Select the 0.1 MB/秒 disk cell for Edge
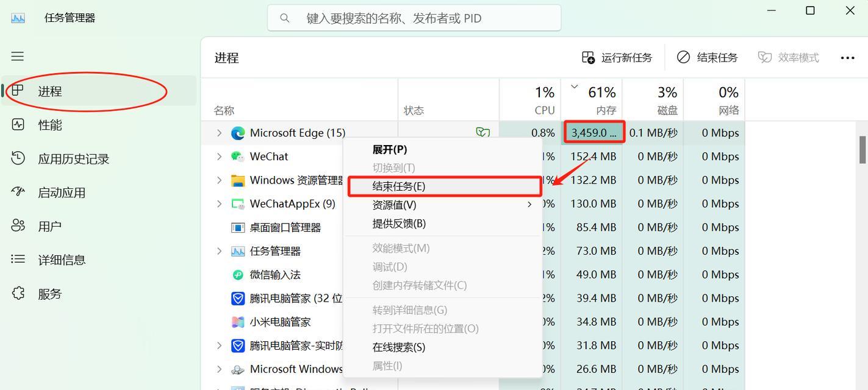The height and width of the screenshot is (390, 868). [653, 133]
